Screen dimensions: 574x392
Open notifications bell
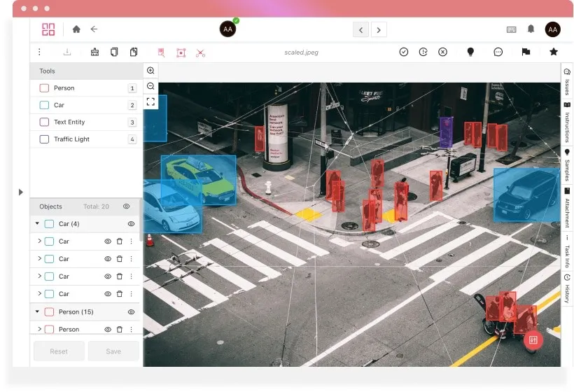[x=531, y=29]
